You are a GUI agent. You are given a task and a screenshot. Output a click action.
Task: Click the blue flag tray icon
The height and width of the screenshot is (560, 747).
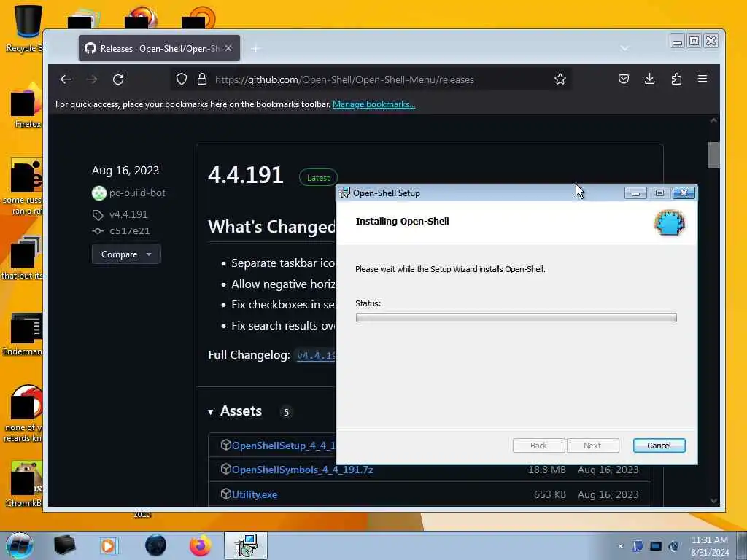[638, 546]
